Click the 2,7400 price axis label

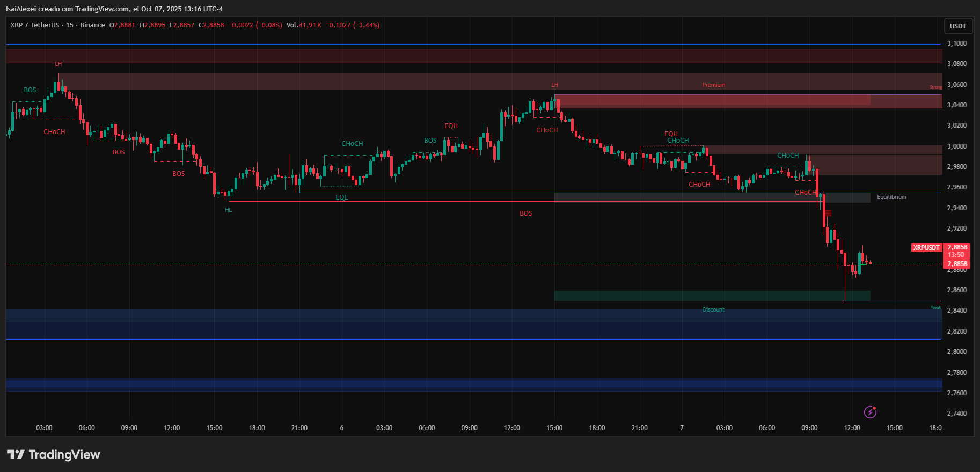point(957,414)
